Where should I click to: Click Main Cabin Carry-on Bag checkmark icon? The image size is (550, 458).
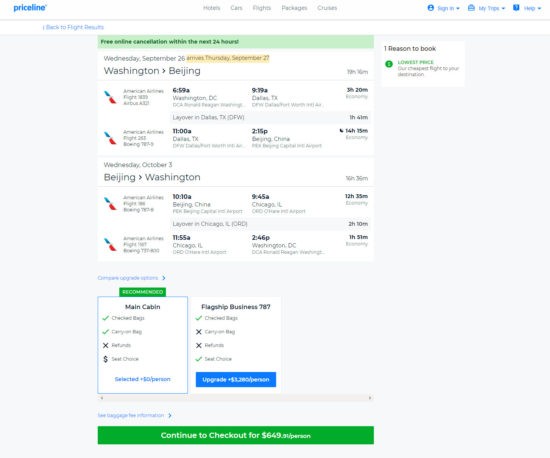point(106,332)
